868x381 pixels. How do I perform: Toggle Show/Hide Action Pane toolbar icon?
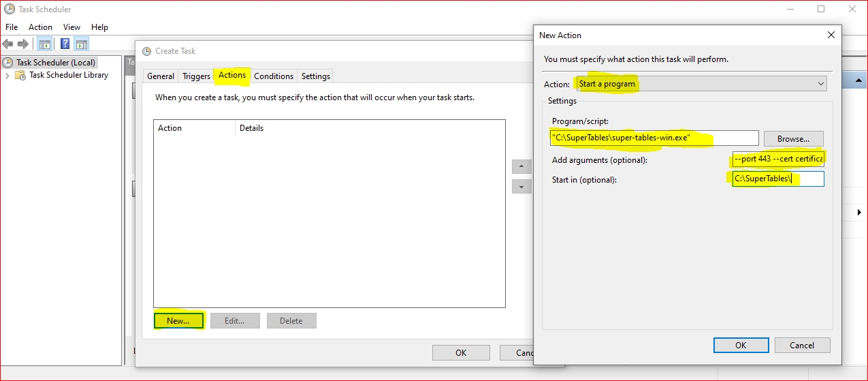(82, 44)
